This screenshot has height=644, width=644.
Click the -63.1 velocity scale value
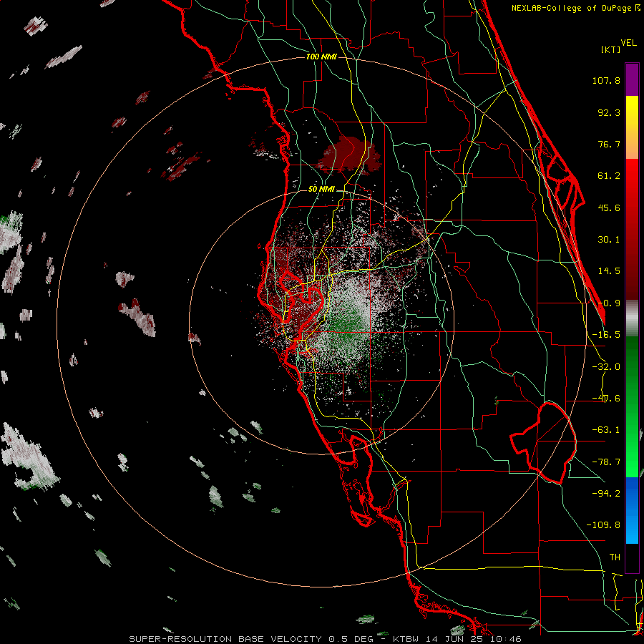(x=606, y=429)
